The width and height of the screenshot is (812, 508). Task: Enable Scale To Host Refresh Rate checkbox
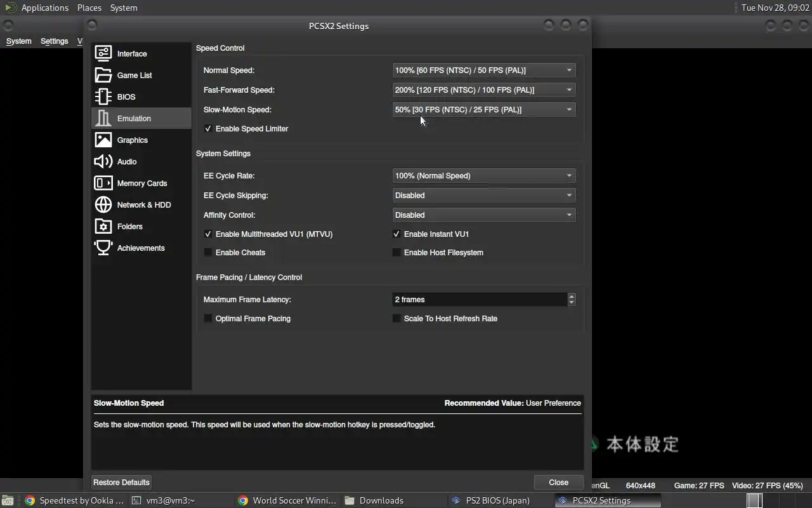click(x=396, y=318)
